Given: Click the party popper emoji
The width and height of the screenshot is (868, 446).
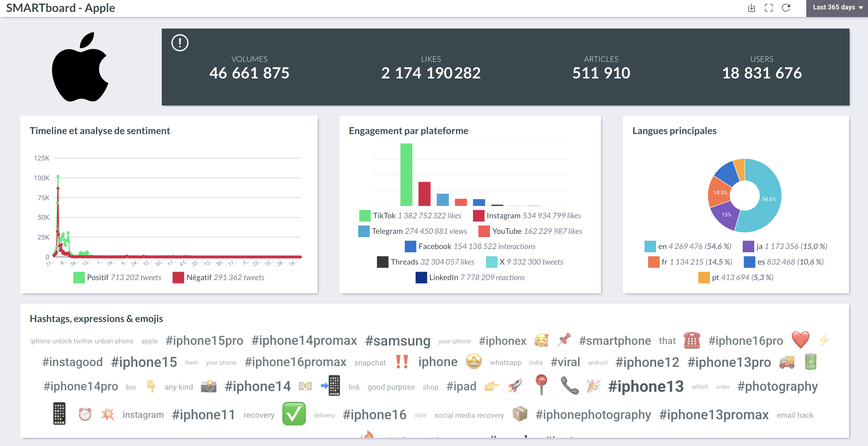Looking at the screenshot, I should (x=594, y=386).
